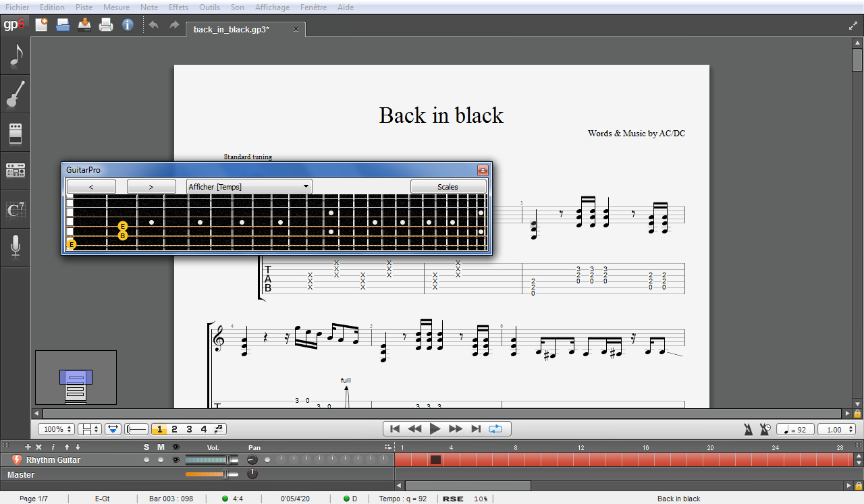This screenshot has height=504, width=864.
Task: Adjust the Master volume slider
Action: point(211,474)
